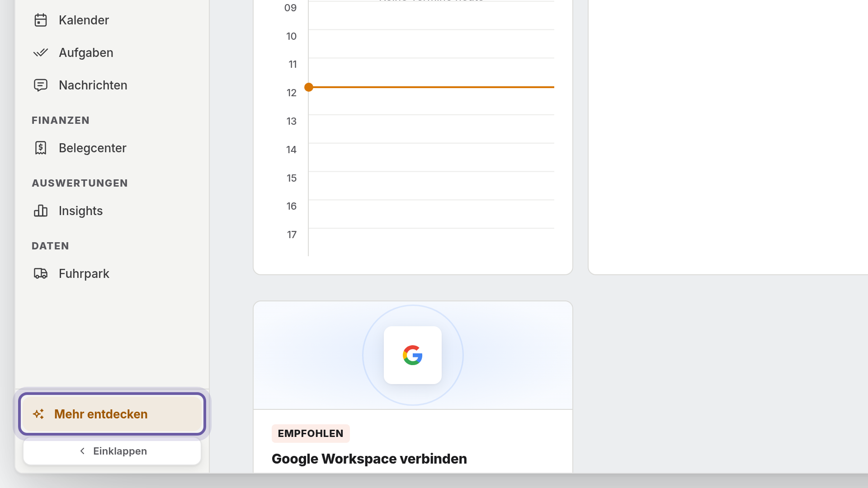Click the Einklappen button
This screenshot has height=488, width=868.
112,451
